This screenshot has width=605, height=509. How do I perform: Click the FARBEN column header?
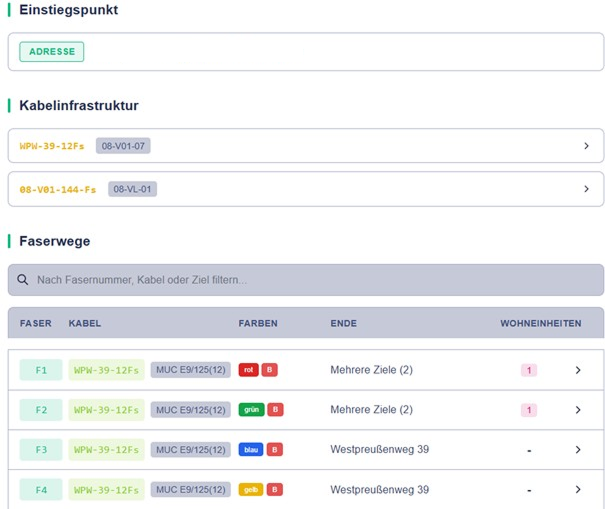pos(258,323)
